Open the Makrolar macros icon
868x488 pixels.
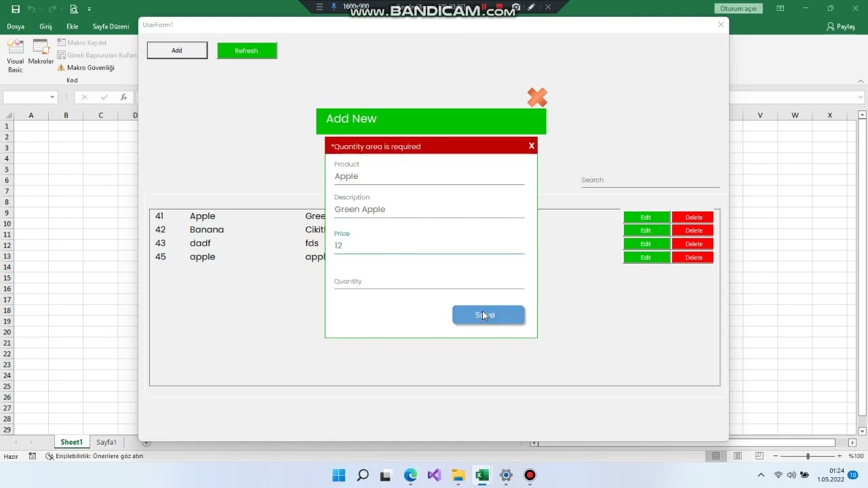(x=41, y=53)
